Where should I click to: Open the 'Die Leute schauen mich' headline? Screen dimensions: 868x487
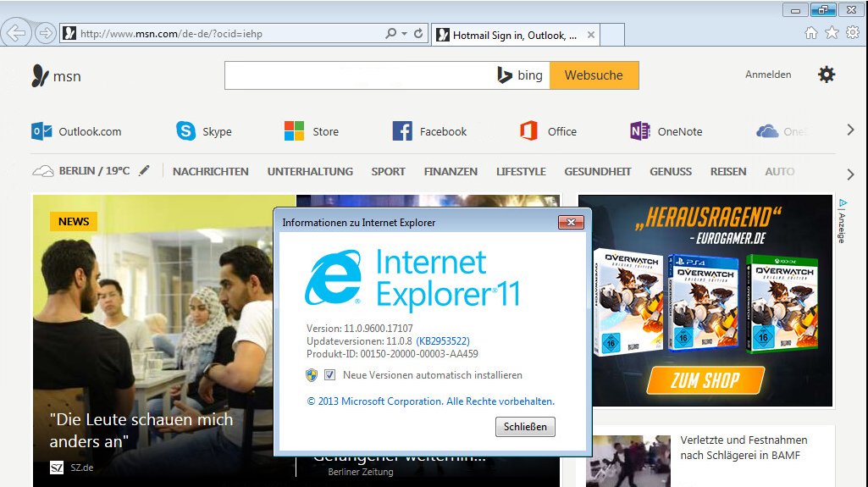tap(141, 430)
